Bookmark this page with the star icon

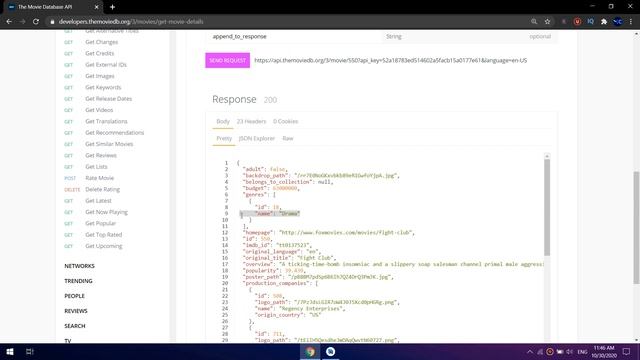547,22
